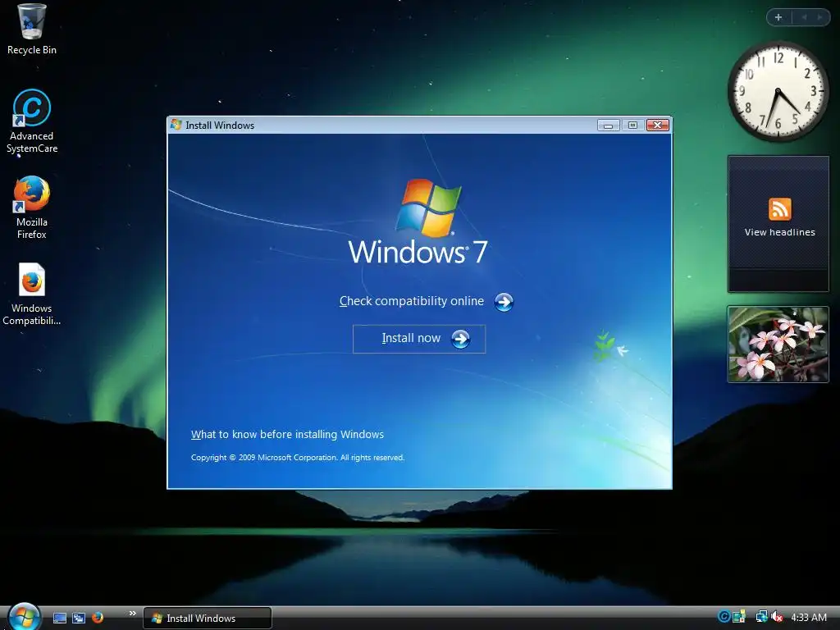Viewport: 840px width, 630px height.
Task: Open the Windows Start orb
Action: click(x=24, y=616)
